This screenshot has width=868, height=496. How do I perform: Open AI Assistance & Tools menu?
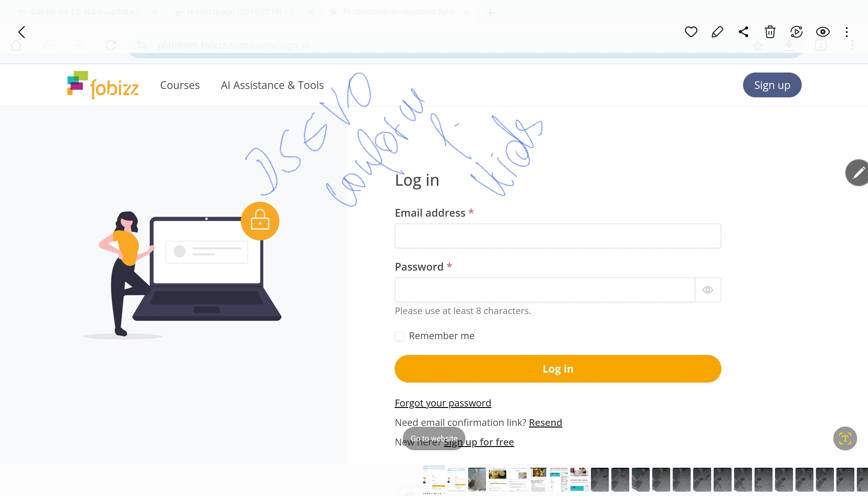point(272,85)
